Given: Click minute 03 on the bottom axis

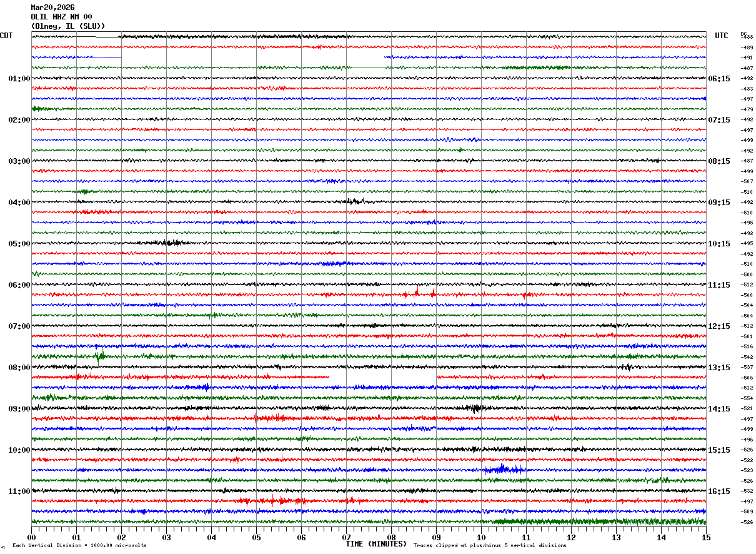Looking at the screenshot, I should (166, 537).
